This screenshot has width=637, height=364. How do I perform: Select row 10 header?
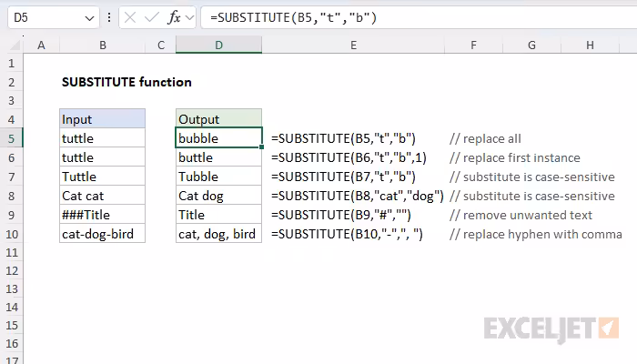tap(11, 234)
